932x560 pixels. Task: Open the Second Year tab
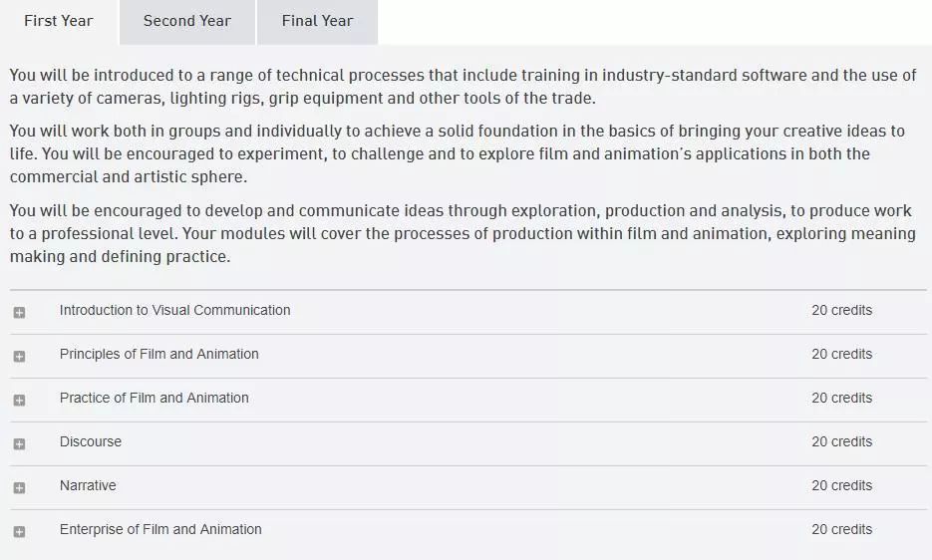pyautogui.click(x=187, y=21)
